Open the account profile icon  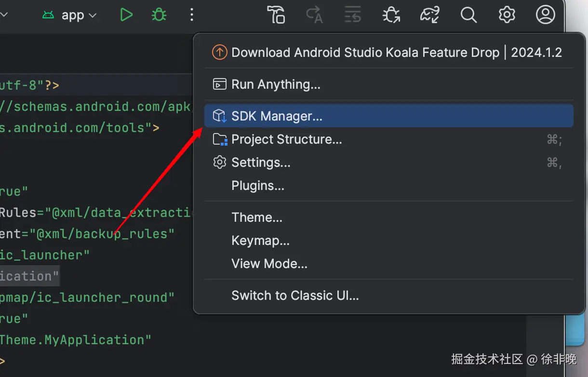(x=545, y=15)
